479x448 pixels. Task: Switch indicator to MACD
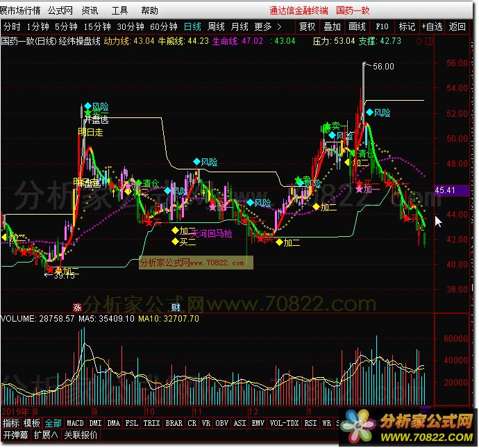75,423
